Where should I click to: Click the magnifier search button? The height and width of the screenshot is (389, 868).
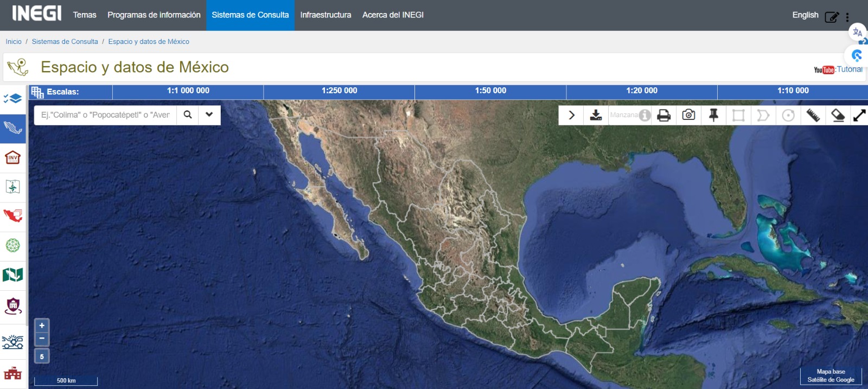188,115
